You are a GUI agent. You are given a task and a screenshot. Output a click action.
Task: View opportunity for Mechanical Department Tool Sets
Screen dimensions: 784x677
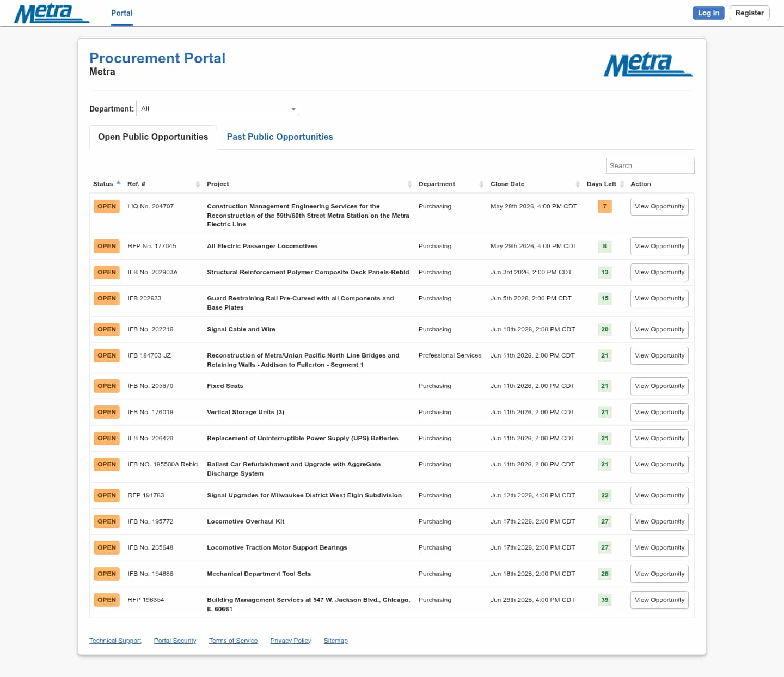659,574
